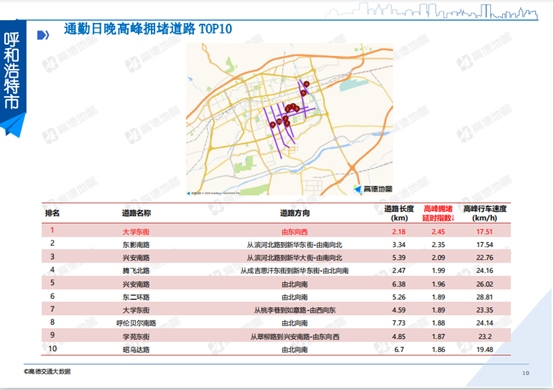Image resolution: width=554 pixels, height=390 pixels.
Task: Select road name 东二环路
Action: [x=136, y=297]
